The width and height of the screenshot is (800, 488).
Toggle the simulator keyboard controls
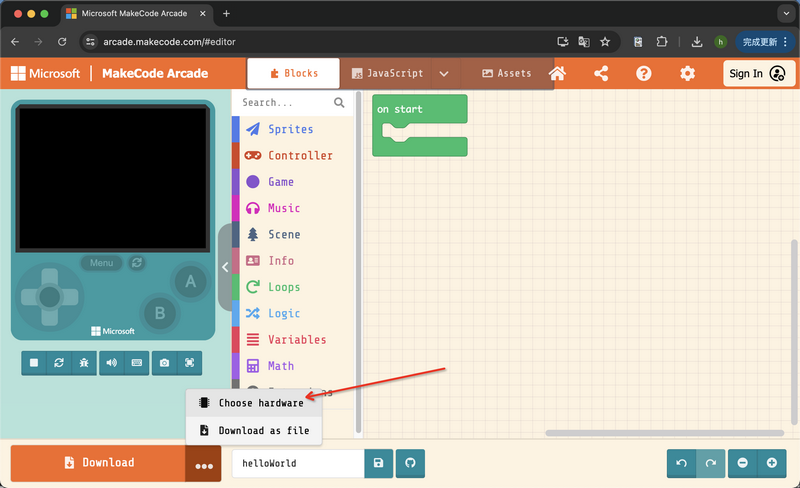[136, 363]
